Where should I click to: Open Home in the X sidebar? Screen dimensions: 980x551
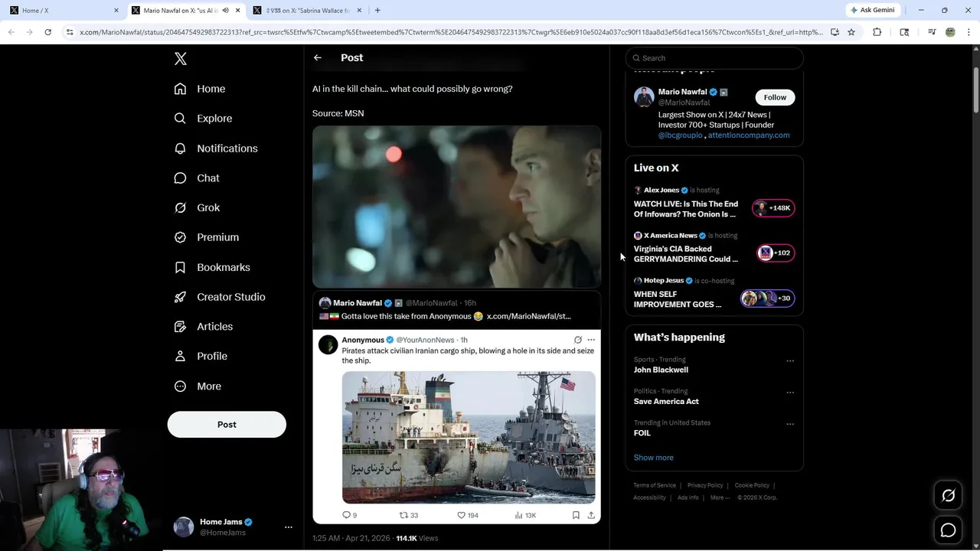[200, 89]
